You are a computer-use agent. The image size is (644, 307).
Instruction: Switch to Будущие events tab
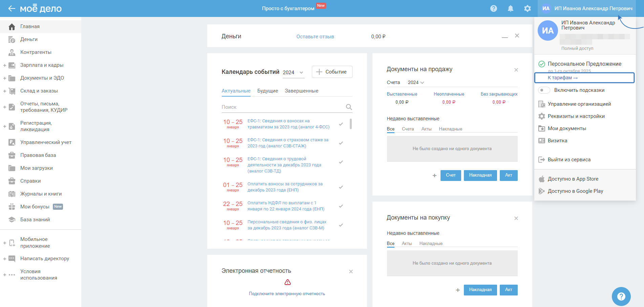[267, 91]
